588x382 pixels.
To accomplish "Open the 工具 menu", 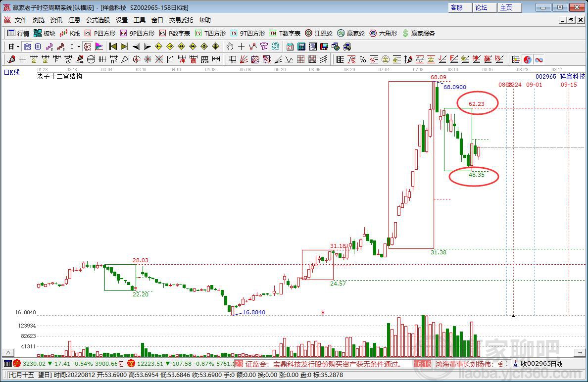I will [140, 20].
